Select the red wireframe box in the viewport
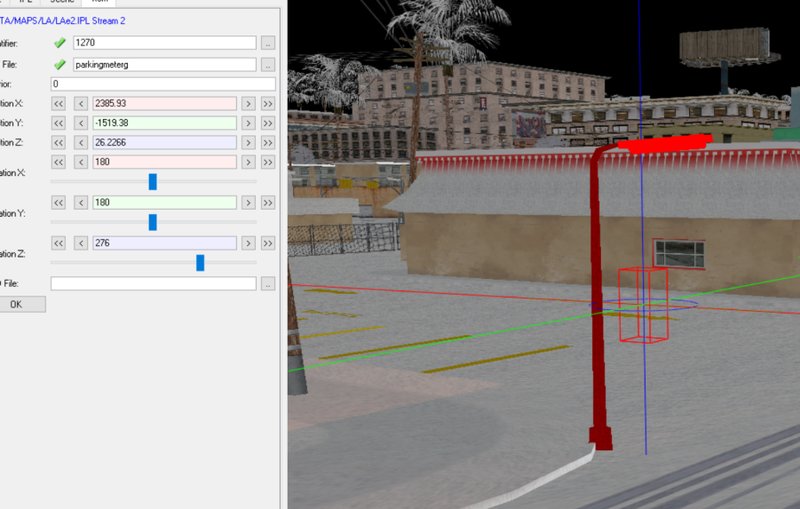Image resolution: width=800 pixels, height=509 pixels. pyautogui.click(x=643, y=305)
